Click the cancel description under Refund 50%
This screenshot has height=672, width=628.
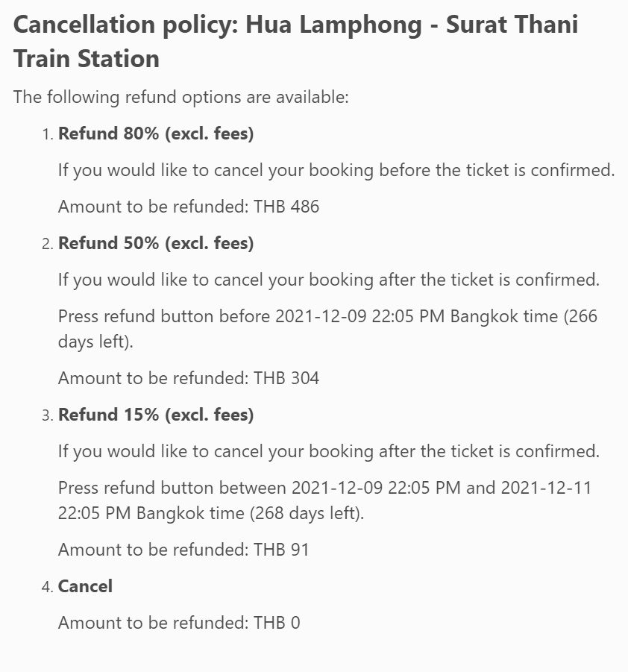point(328,280)
